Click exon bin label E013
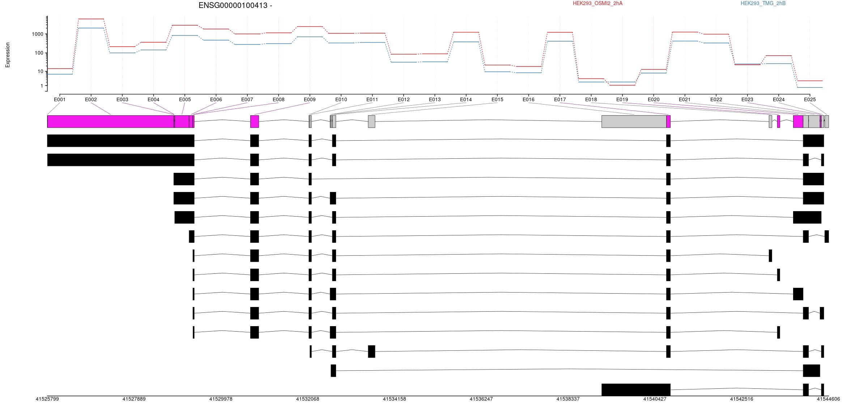Image resolution: width=868 pixels, height=405 pixels. 435,99
